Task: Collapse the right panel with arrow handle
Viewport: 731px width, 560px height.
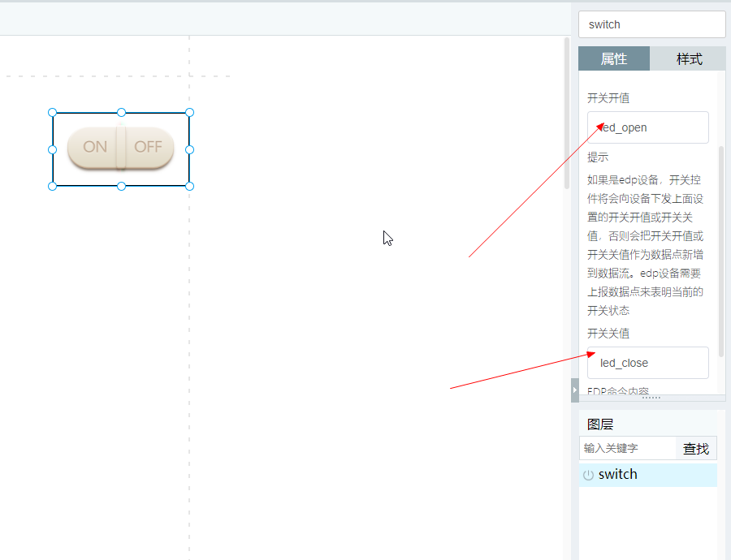Action: point(575,390)
